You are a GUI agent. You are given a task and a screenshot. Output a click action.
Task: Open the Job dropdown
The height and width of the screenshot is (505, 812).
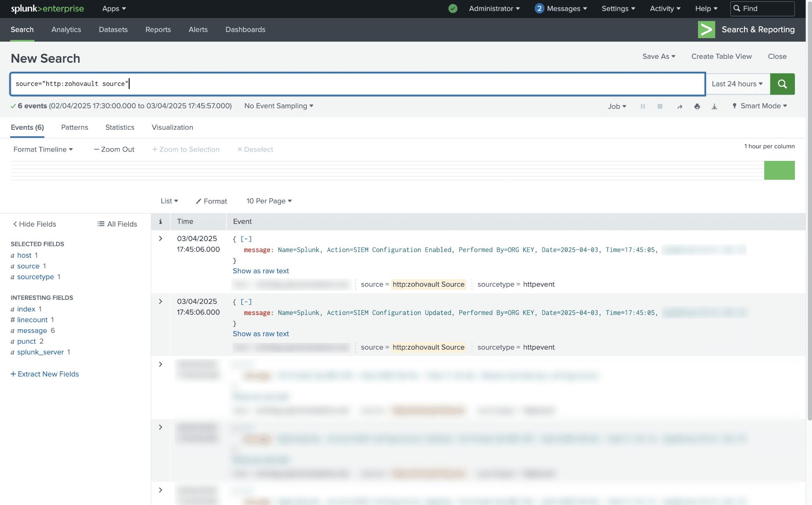point(617,106)
